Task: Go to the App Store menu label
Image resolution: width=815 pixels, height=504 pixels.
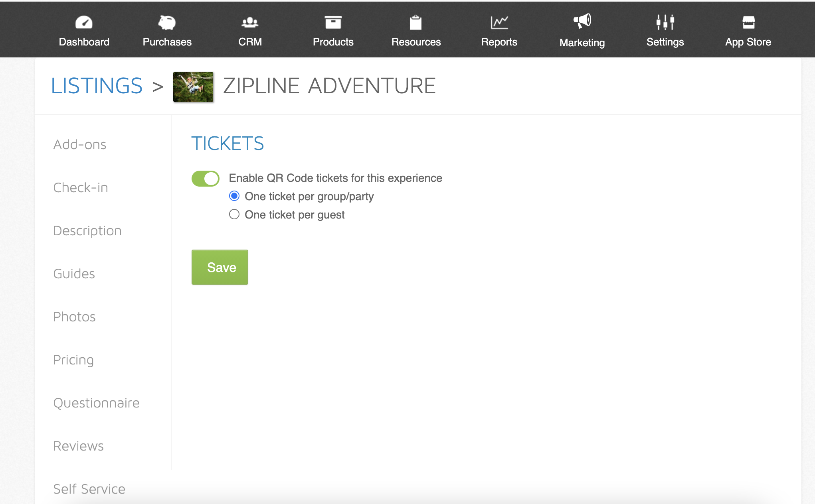Action: click(748, 42)
